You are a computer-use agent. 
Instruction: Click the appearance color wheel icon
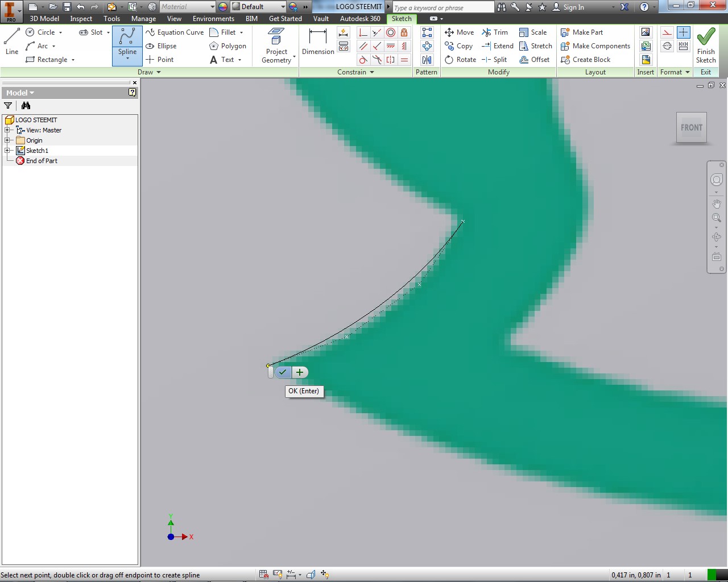coord(223,7)
